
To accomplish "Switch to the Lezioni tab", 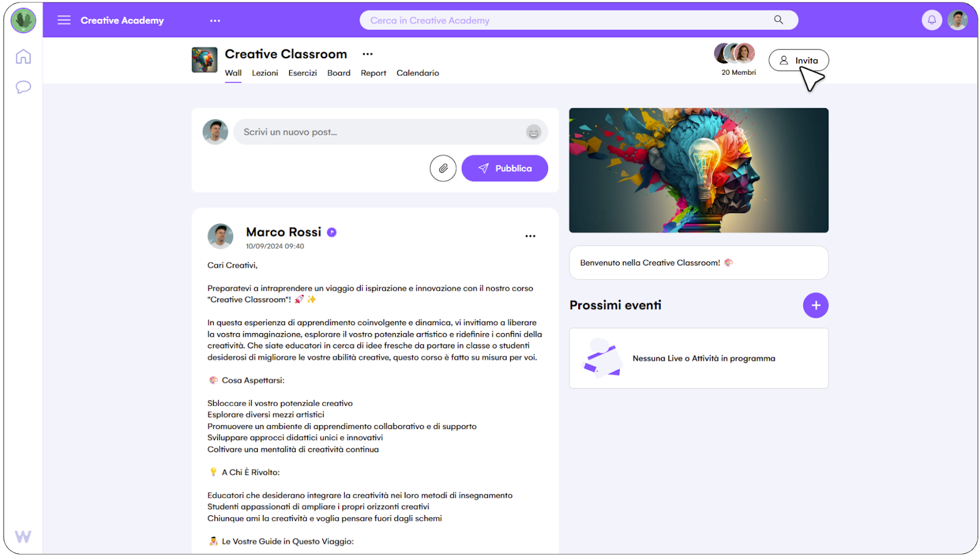I will (x=265, y=73).
